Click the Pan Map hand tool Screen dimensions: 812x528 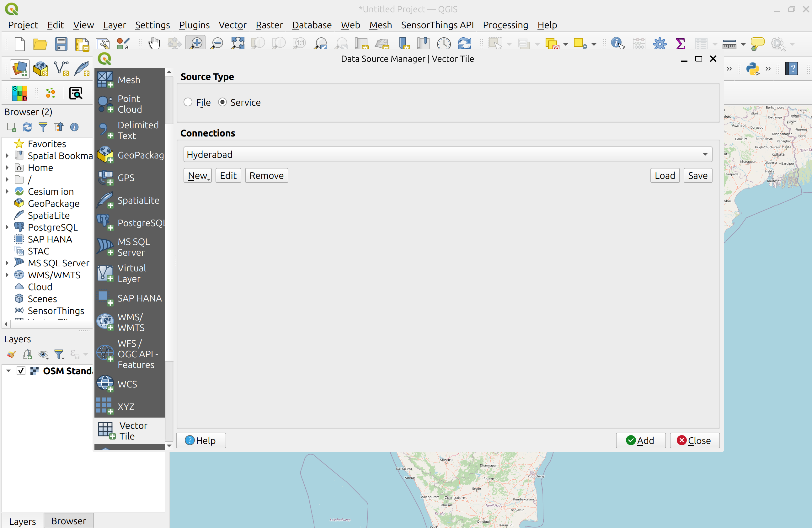coord(154,43)
